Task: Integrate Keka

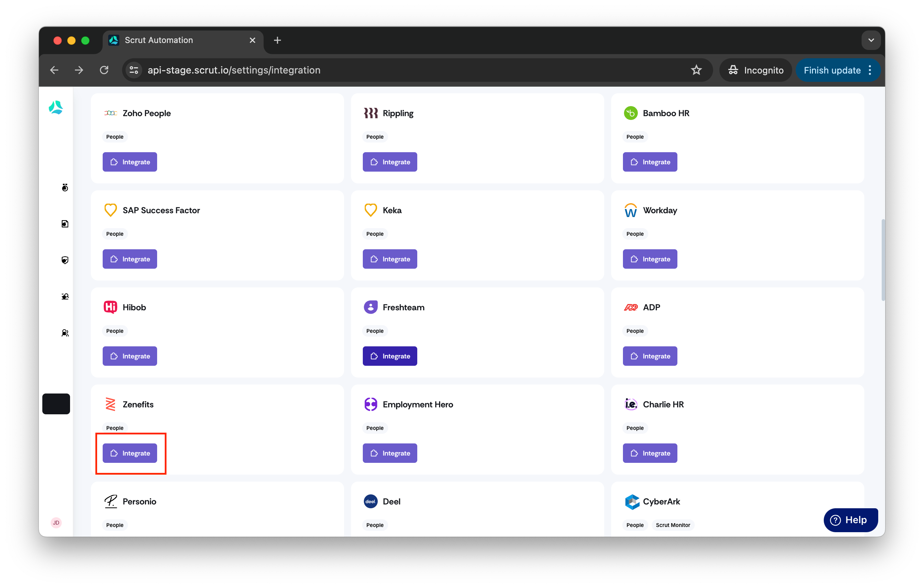Action: pos(390,259)
